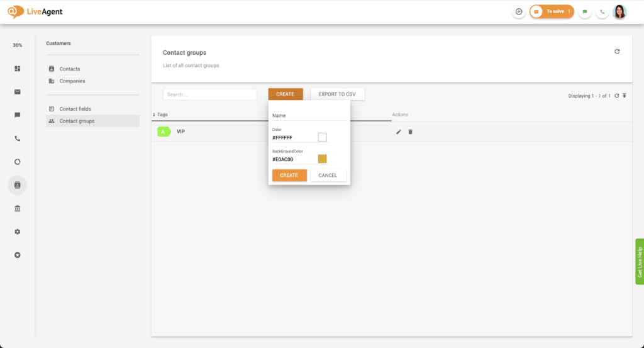Open Contact fields in Customers menu
644x348 pixels.
click(75, 109)
